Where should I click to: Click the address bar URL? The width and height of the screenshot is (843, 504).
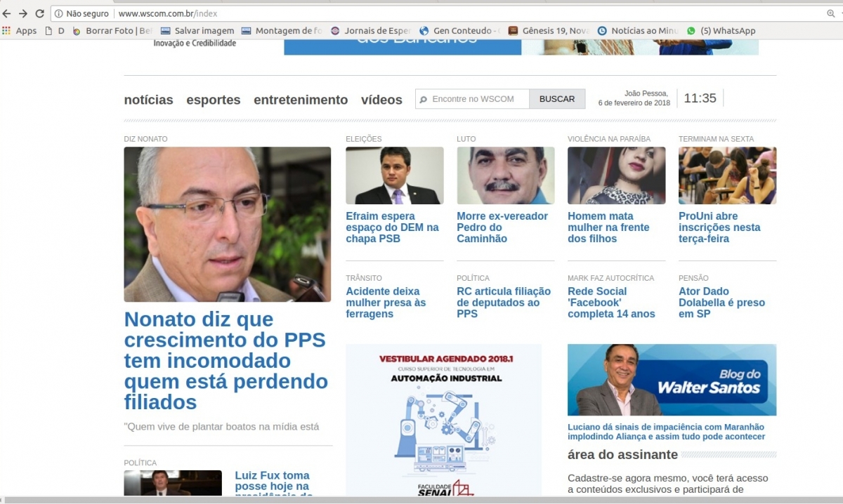(x=167, y=13)
